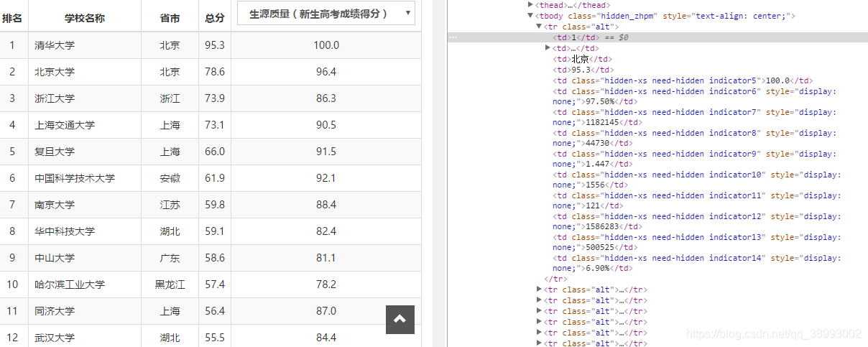Click the 安徽 province cell
The image size is (868, 347).
point(170,178)
